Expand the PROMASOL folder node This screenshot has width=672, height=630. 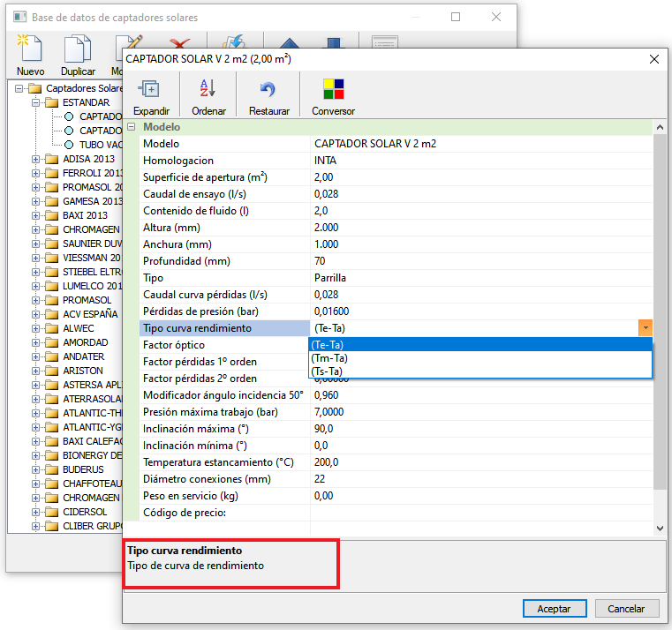(x=35, y=300)
